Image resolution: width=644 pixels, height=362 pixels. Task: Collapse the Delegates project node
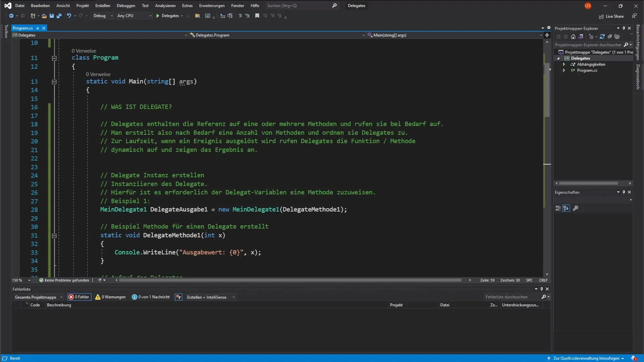coord(558,58)
